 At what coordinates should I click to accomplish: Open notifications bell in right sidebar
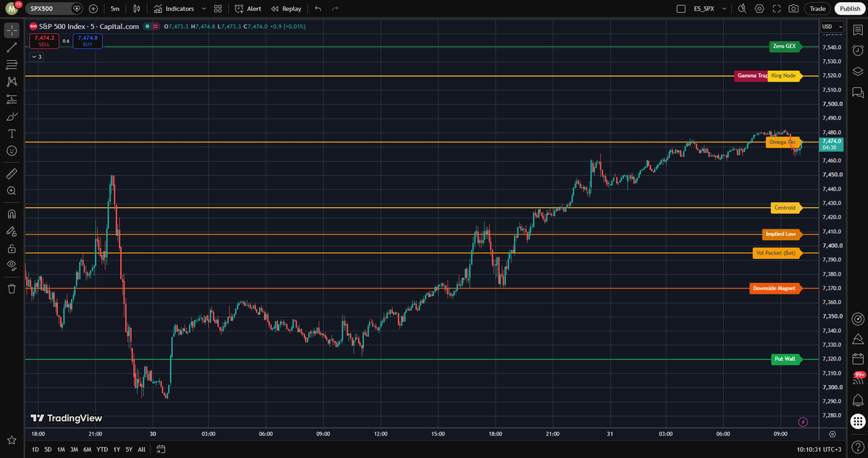click(x=858, y=400)
